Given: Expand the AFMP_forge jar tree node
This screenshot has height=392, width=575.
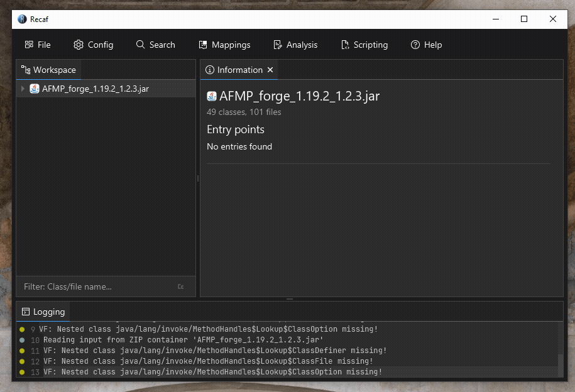Looking at the screenshot, I should point(23,89).
